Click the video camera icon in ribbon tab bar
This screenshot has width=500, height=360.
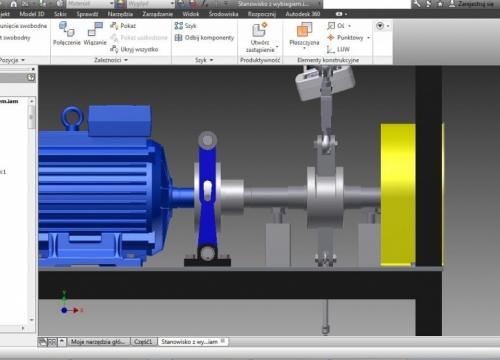tap(339, 14)
